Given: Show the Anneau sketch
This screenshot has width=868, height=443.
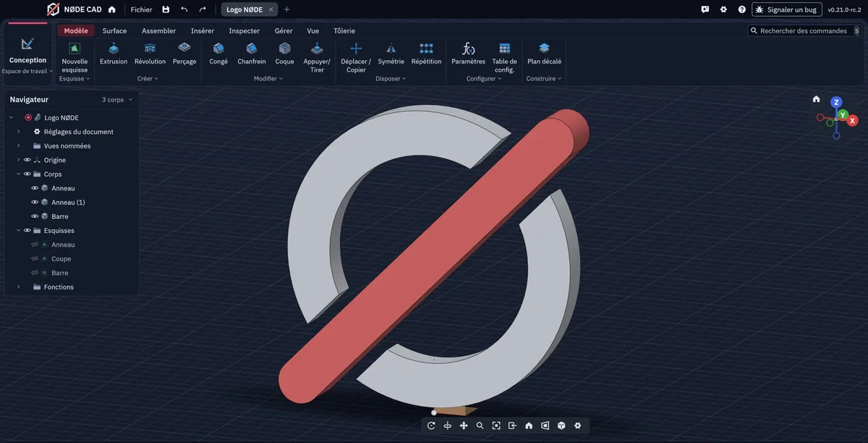Looking at the screenshot, I should (35, 245).
